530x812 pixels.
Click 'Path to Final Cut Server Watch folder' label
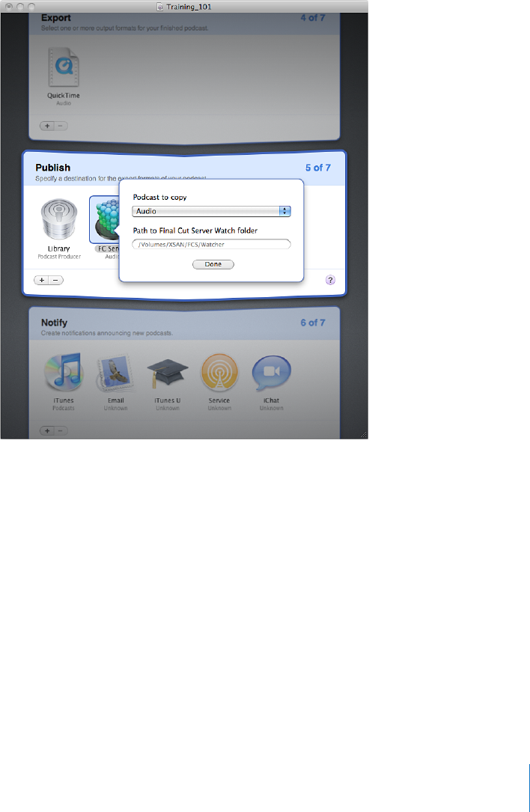pos(195,231)
